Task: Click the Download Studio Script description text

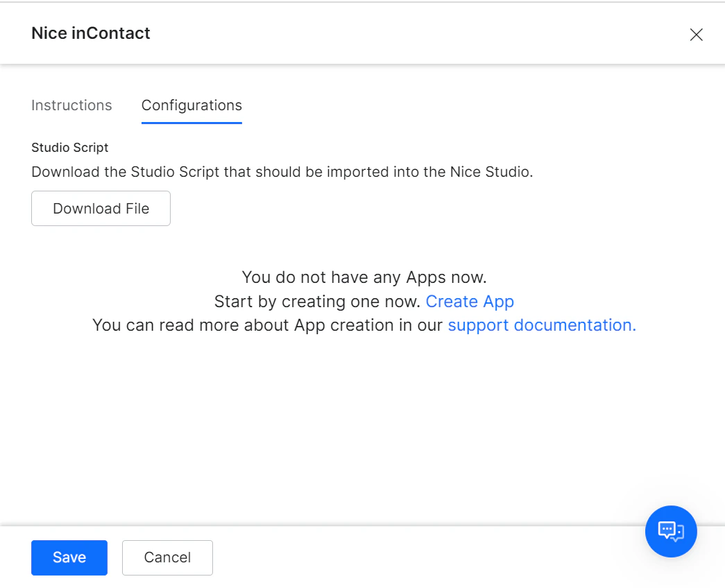Action: tap(282, 171)
